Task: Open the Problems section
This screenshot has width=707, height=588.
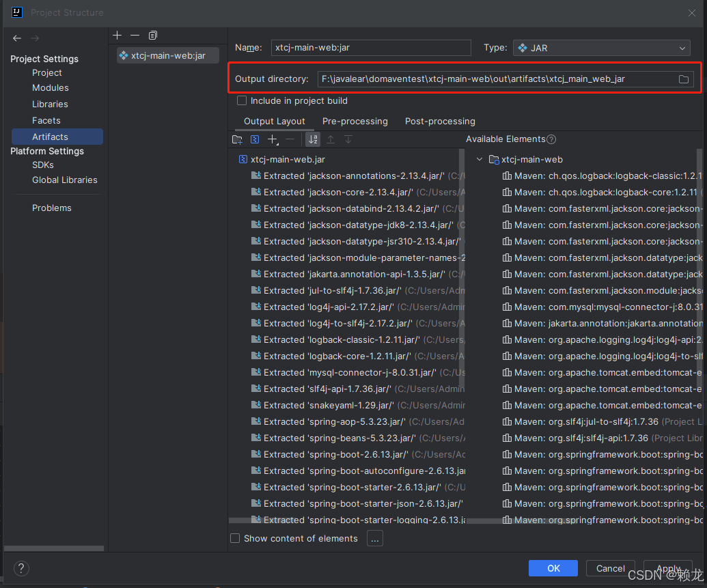Action: pos(52,208)
